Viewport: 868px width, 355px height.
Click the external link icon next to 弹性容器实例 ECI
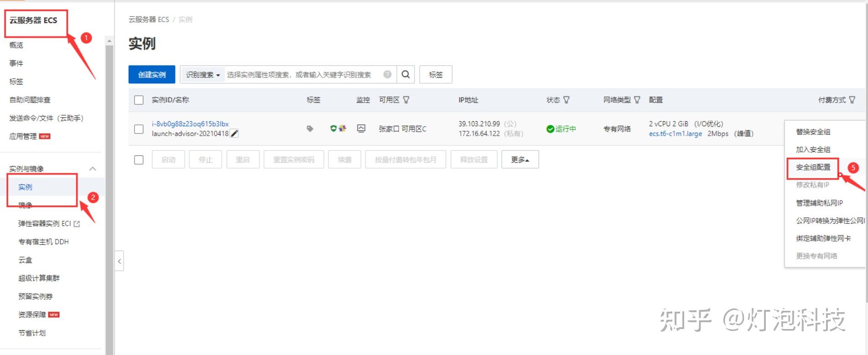point(77,224)
